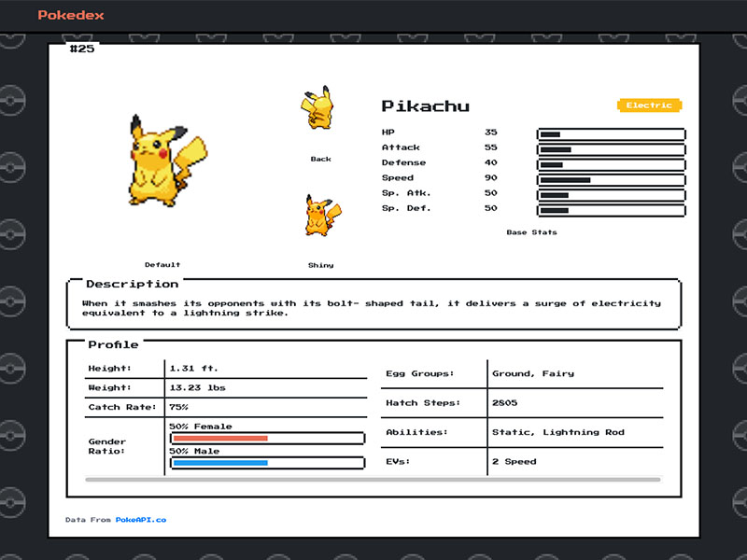Screen dimensions: 747x560
Task: Click the 50% Male ratio bar
Action: pos(268,462)
